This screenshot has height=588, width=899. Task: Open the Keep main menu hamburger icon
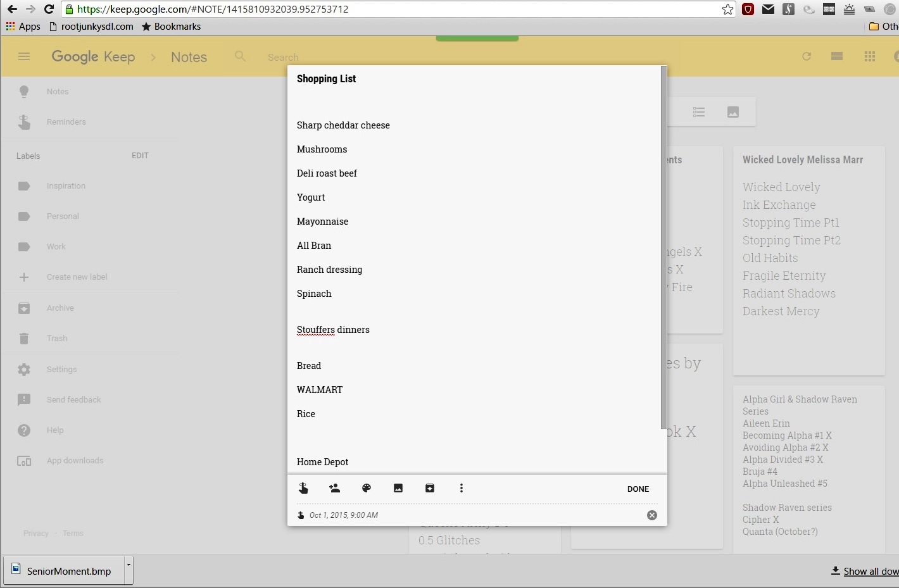tap(24, 56)
